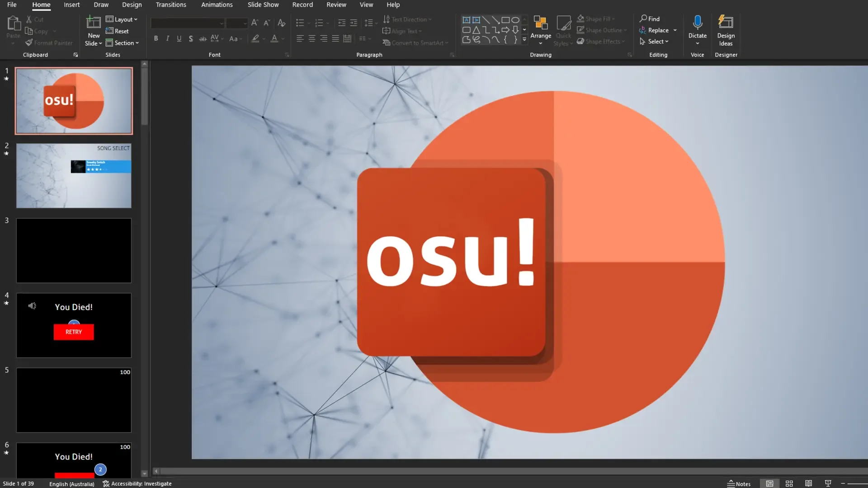
Task: Toggle text Shadow formatting
Action: coord(191,38)
